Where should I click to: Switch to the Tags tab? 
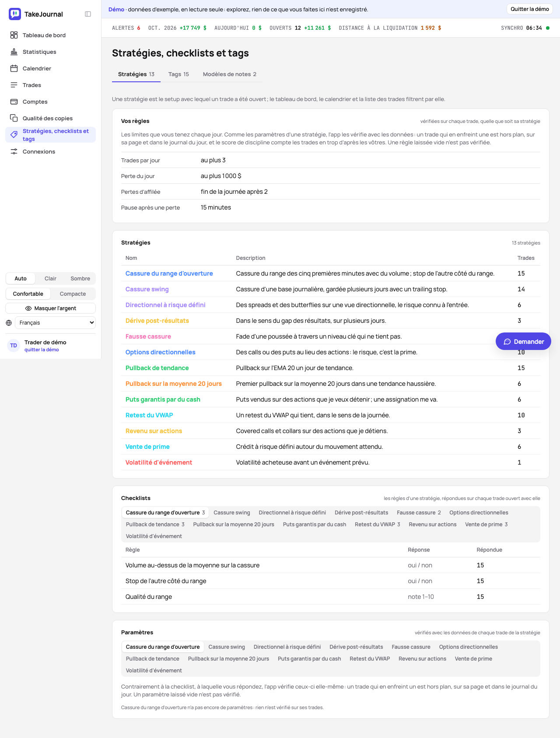pyautogui.click(x=178, y=74)
